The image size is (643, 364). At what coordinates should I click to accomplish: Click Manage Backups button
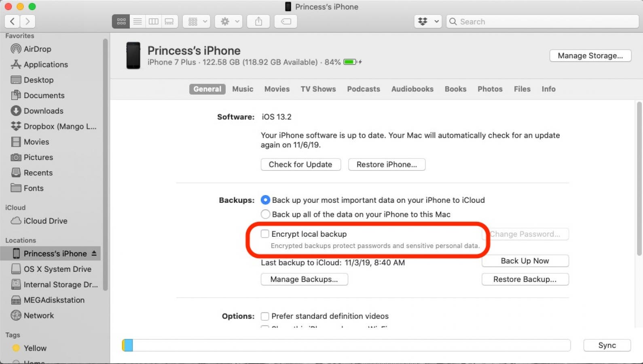[304, 279]
